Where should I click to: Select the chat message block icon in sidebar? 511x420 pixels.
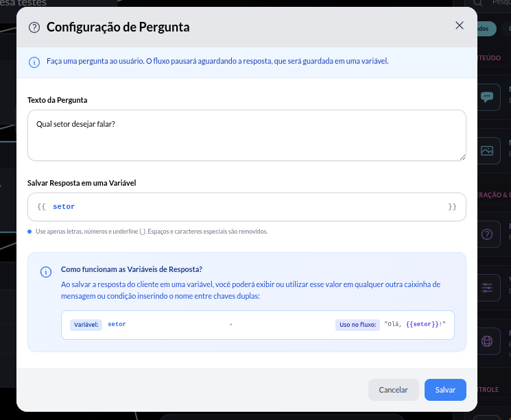point(487,97)
